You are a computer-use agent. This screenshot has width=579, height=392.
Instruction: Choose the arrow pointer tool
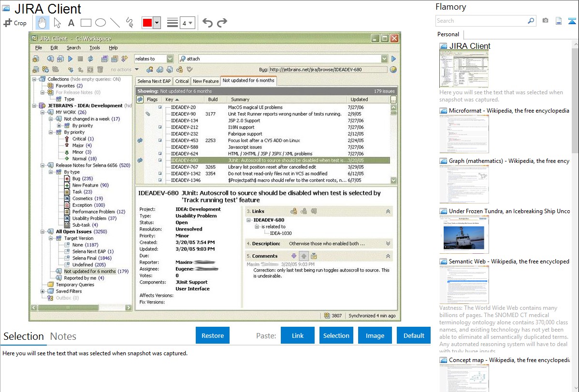click(x=57, y=23)
